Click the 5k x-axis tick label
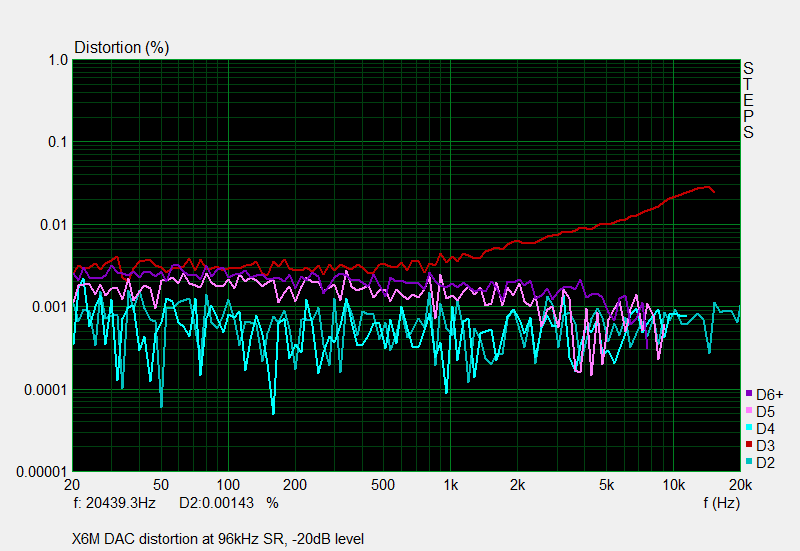The width and height of the screenshot is (800, 551). [606, 485]
